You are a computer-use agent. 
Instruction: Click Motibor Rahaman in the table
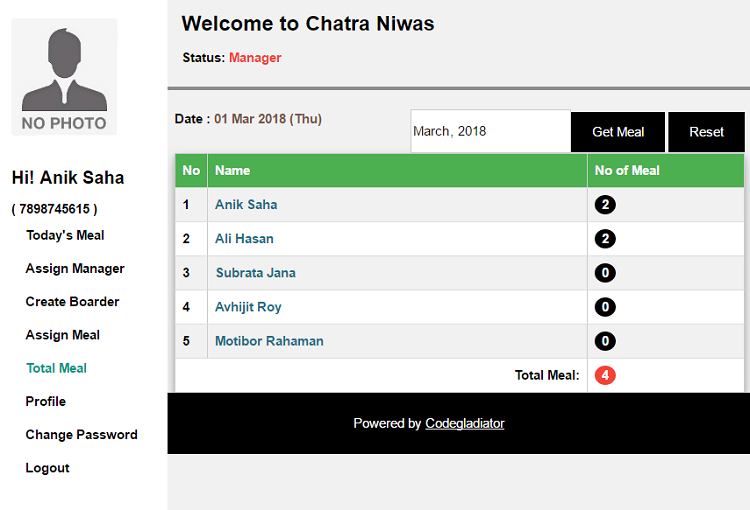(x=269, y=341)
